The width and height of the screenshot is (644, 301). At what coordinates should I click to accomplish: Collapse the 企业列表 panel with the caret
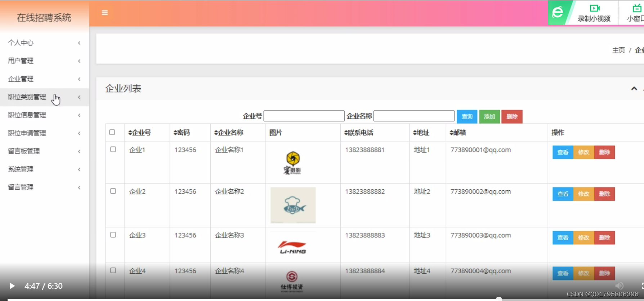[x=634, y=89]
